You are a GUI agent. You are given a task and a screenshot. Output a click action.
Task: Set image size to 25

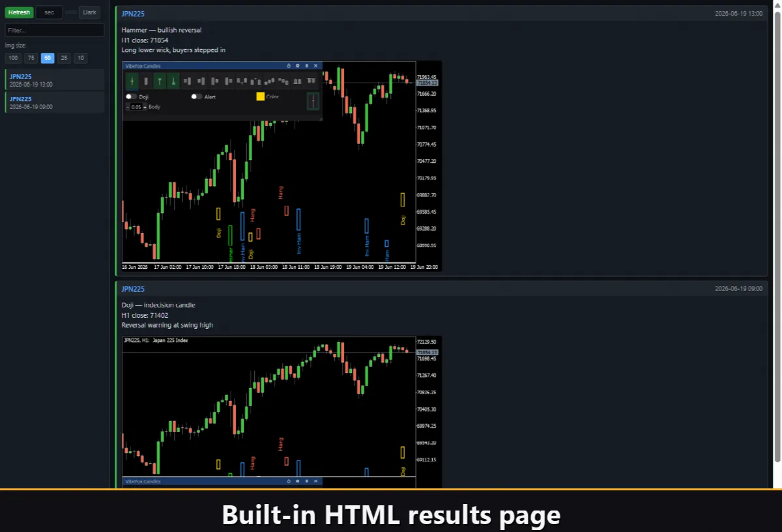(x=64, y=58)
